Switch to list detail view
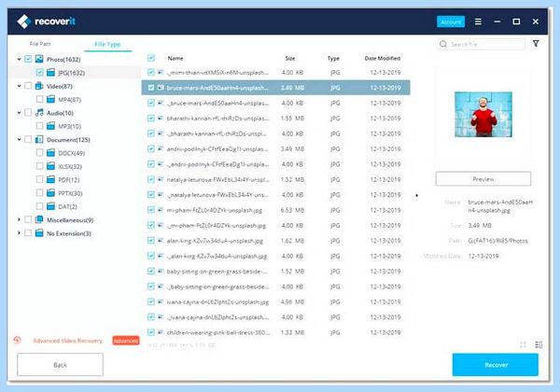 (x=539, y=344)
